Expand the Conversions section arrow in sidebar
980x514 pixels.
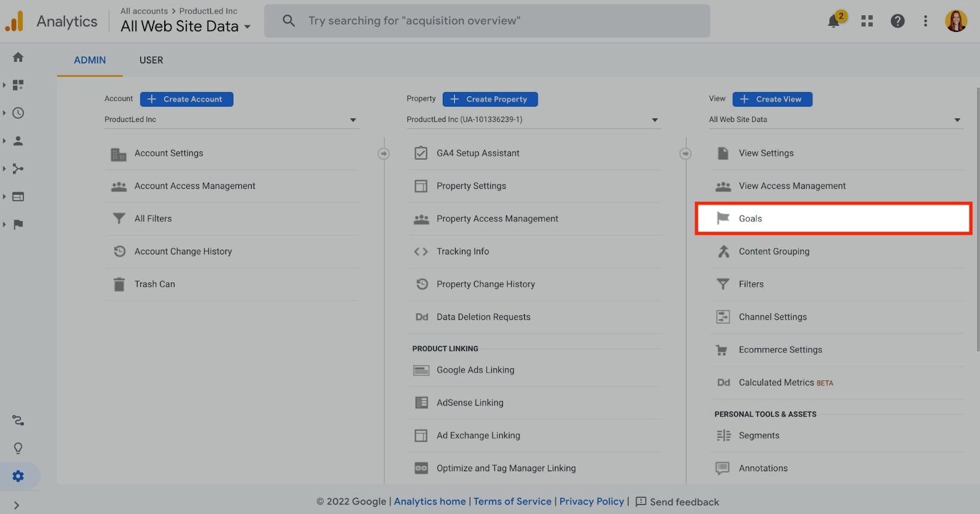(x=4, y=224)
